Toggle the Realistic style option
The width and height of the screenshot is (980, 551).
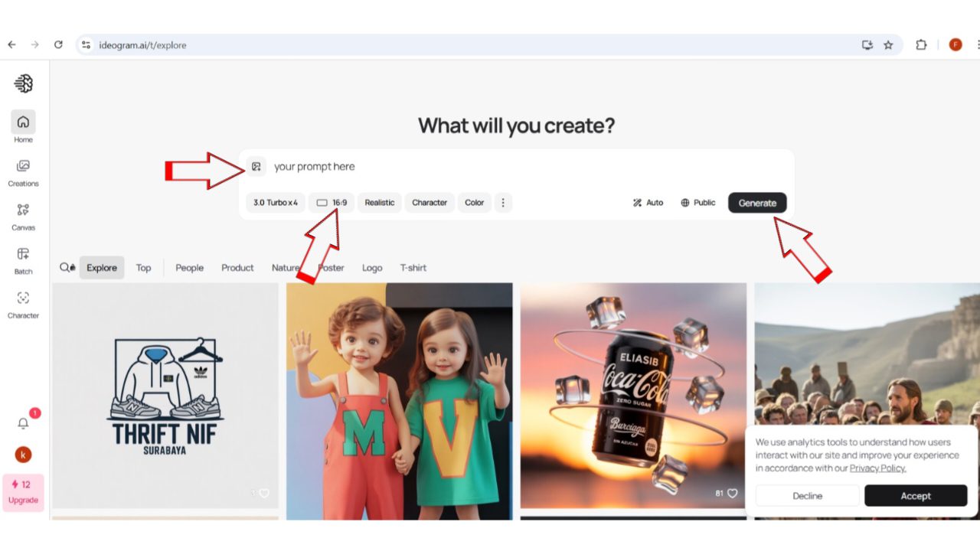tap(379, 203)
